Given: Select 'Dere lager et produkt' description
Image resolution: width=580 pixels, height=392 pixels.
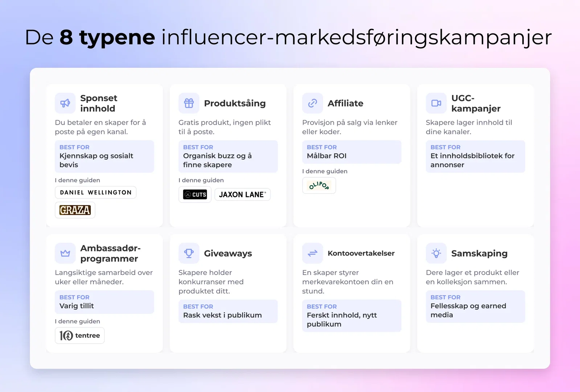Looking at the screenshot, I should point(472,277).
